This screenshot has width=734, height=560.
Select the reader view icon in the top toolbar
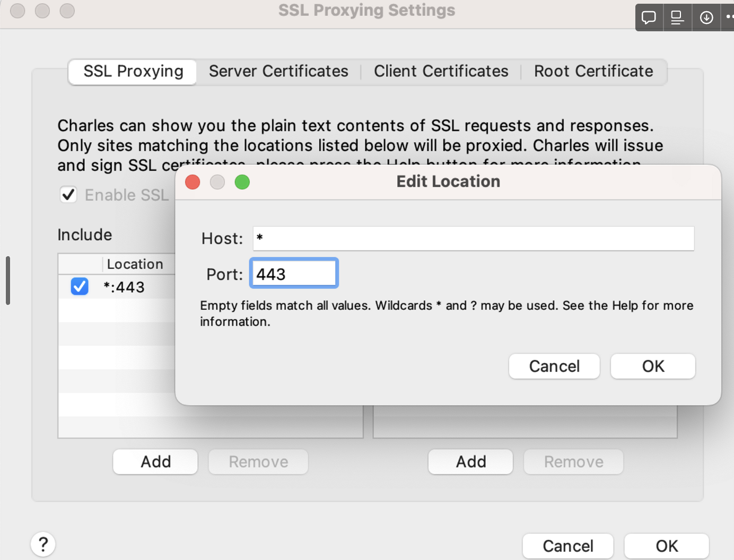tap(677, 17)
